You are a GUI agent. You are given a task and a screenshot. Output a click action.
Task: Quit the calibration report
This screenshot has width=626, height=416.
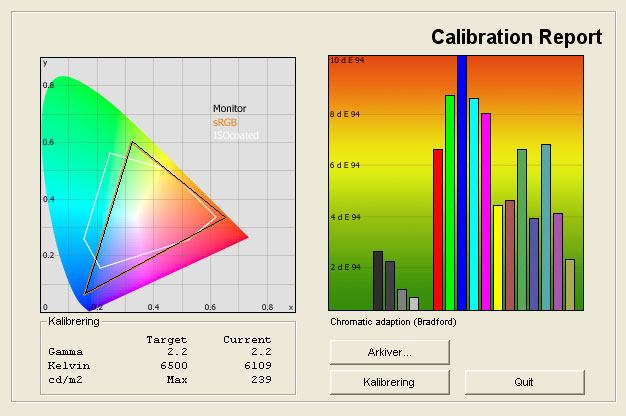(x=524, y=382)
